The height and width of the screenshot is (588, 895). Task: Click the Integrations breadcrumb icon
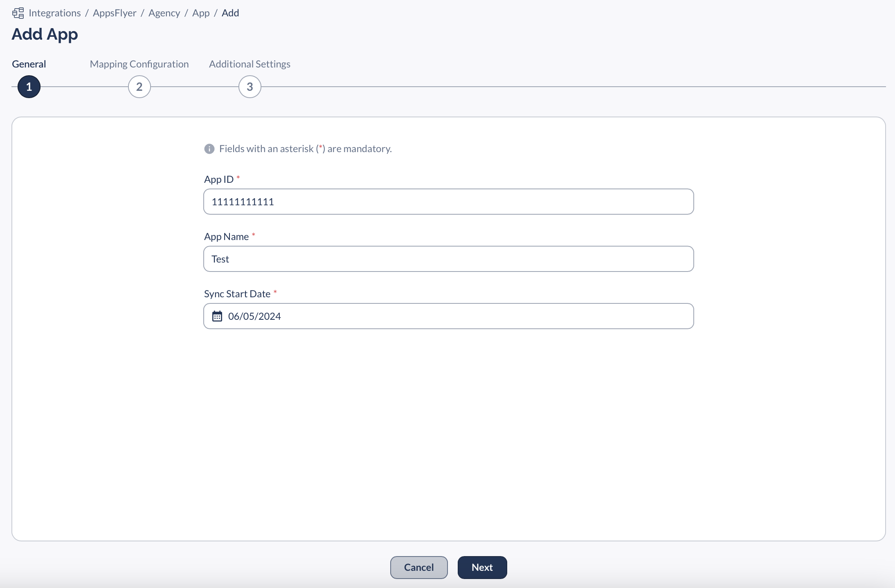click(x=18, y=13)
